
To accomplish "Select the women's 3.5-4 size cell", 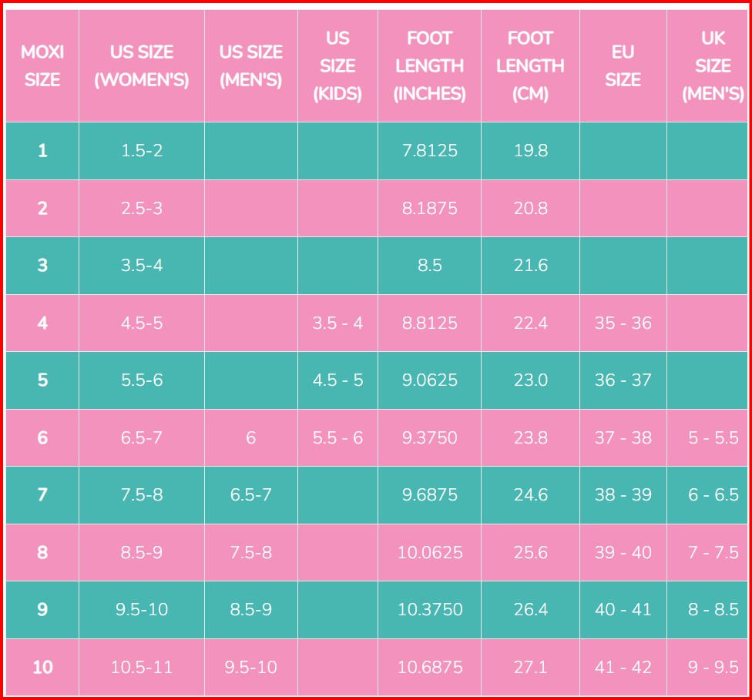I will coord(142,266).
